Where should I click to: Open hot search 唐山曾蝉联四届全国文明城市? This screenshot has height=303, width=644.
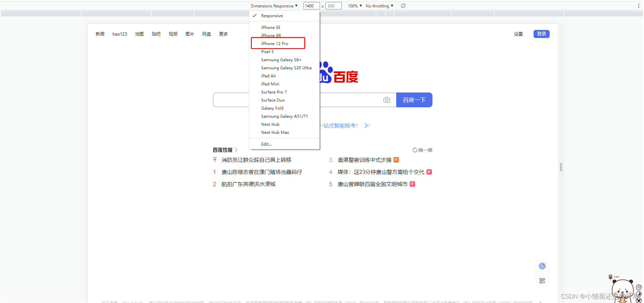click(372, 184)
